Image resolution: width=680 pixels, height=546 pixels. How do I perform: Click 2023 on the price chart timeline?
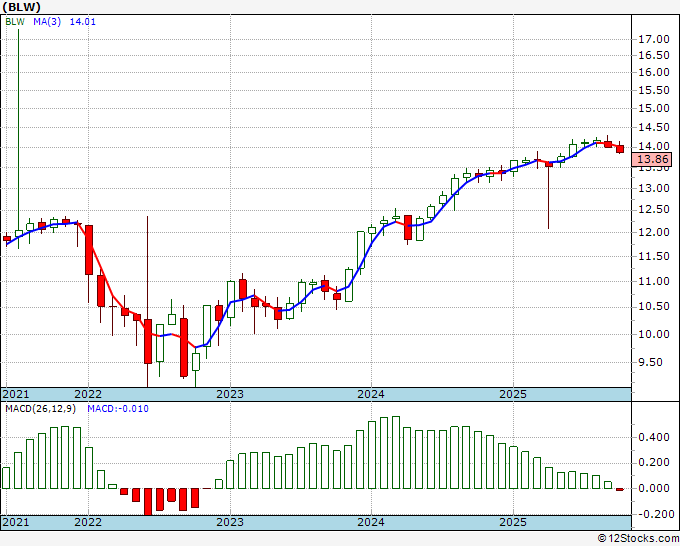(230, 394)
